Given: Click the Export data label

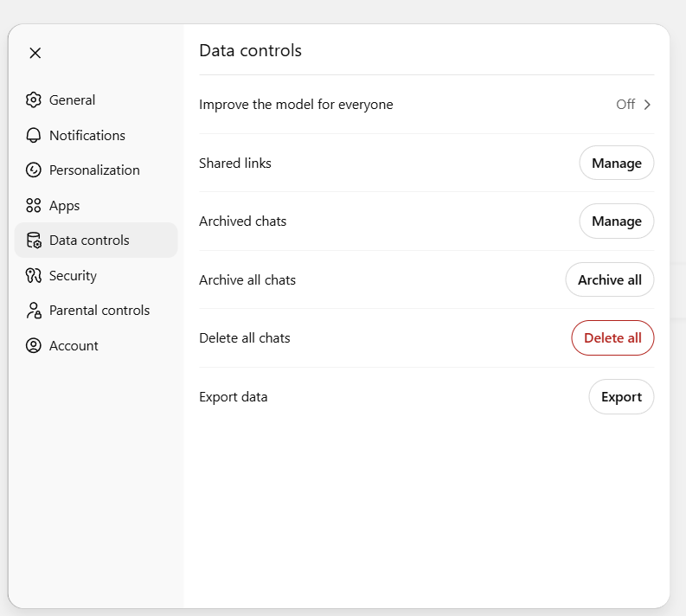Looking at the screenshot, I should coord(234,397).
